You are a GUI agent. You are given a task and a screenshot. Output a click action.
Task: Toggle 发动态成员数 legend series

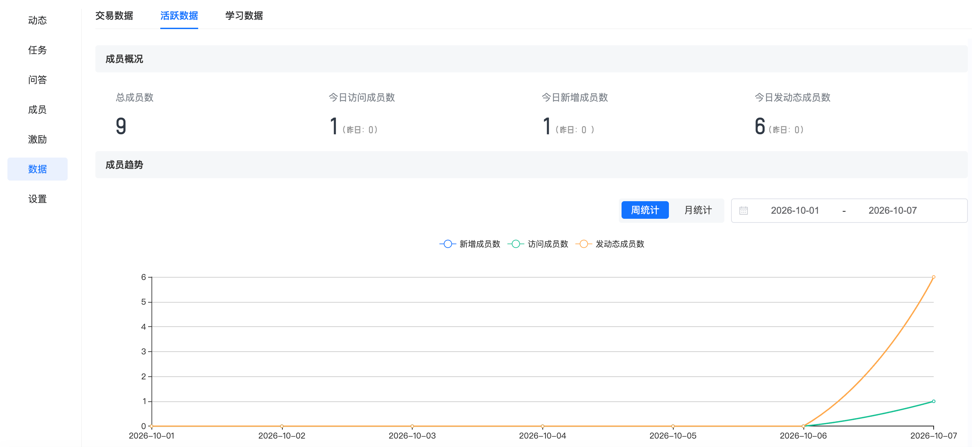[x=610, y=244]
